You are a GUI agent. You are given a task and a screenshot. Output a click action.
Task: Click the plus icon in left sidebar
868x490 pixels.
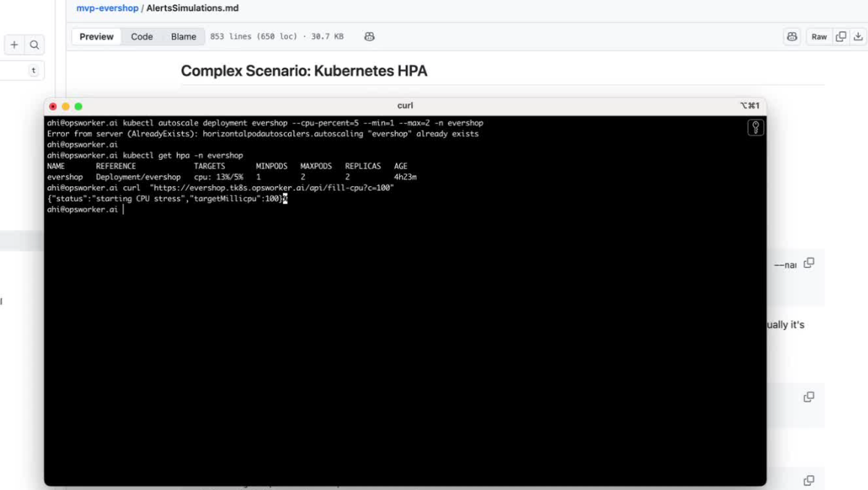[x=14, y=45]
